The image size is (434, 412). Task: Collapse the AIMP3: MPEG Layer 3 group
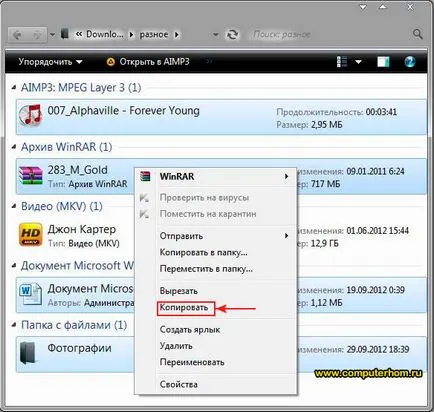pos(14,88)
